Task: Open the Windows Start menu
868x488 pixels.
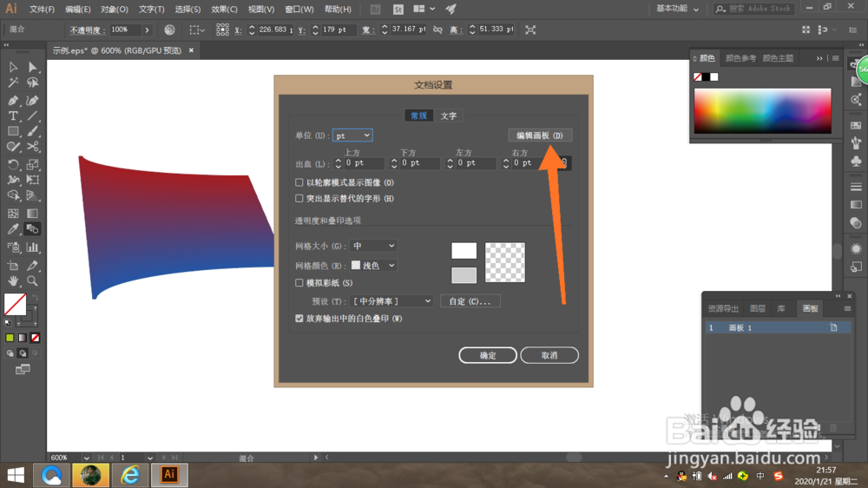Action: point(16,475)
